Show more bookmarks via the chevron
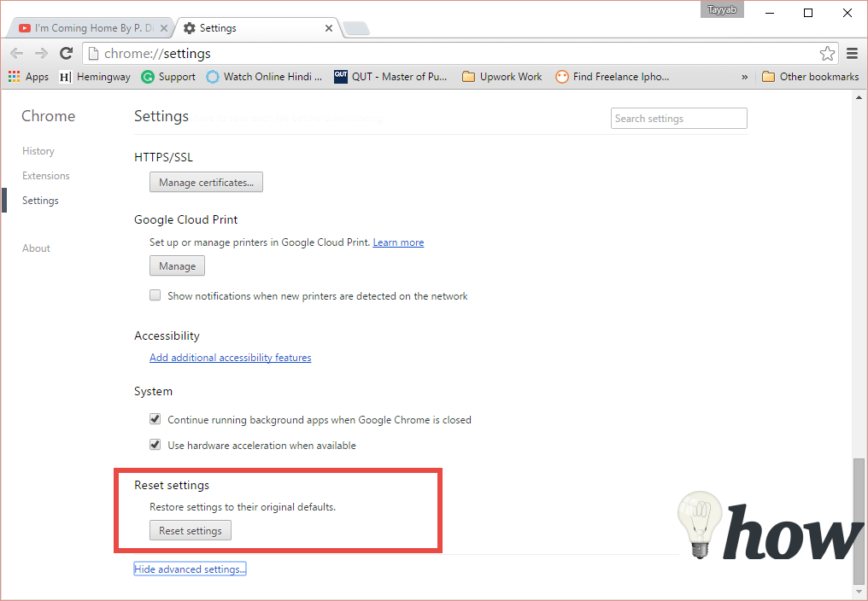The width and height of the screenshot is (868, 601). 745,77
